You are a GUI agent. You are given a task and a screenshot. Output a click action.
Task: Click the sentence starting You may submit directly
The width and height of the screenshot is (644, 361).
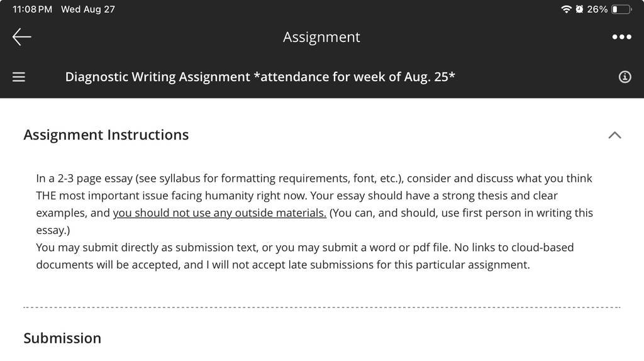point(243,247)
